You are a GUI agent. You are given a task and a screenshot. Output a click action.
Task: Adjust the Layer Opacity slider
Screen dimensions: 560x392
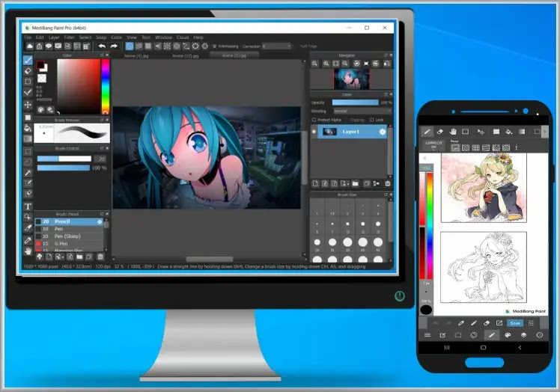coord(356,102)
